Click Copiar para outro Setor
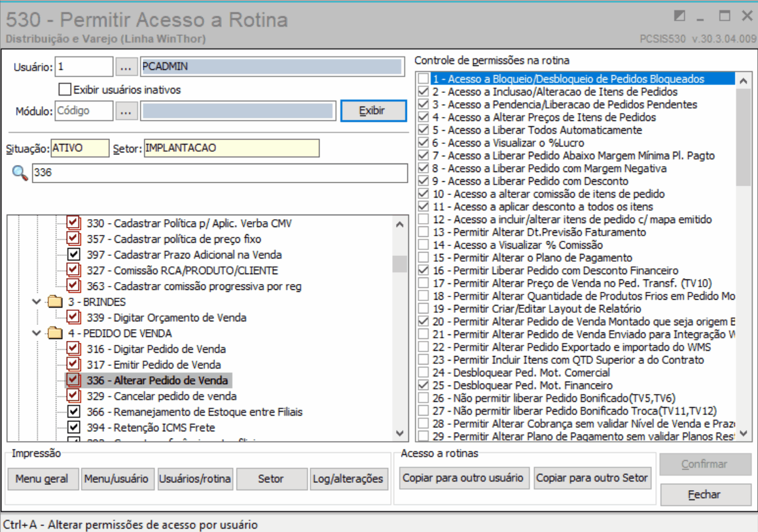The image size is (758, 532). click(592, 478)
